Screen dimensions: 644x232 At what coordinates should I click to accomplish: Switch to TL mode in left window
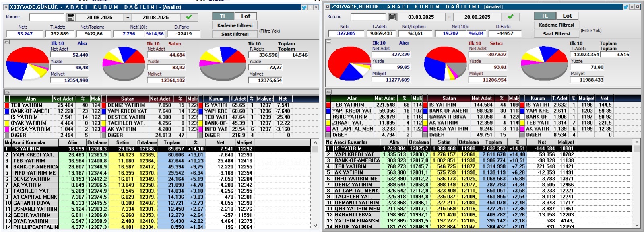pos(223,16)
